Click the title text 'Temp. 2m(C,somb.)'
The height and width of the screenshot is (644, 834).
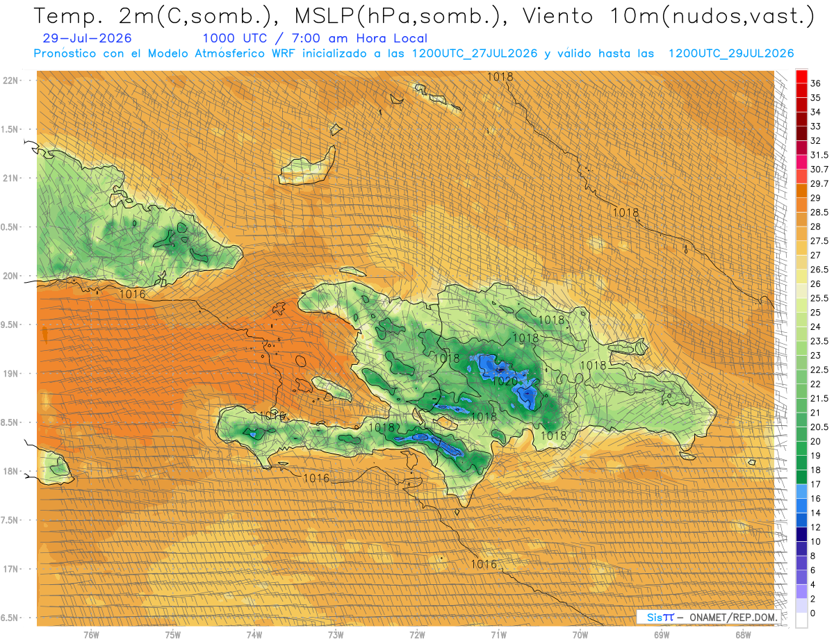tap(152, 17)
